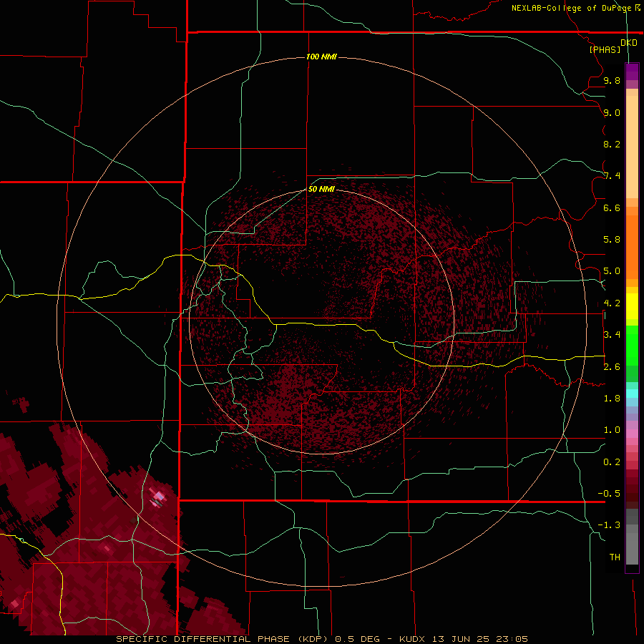Screen dimensions: 644x644
Task: Pick the pink color bar segment
Action: point(632,434)
